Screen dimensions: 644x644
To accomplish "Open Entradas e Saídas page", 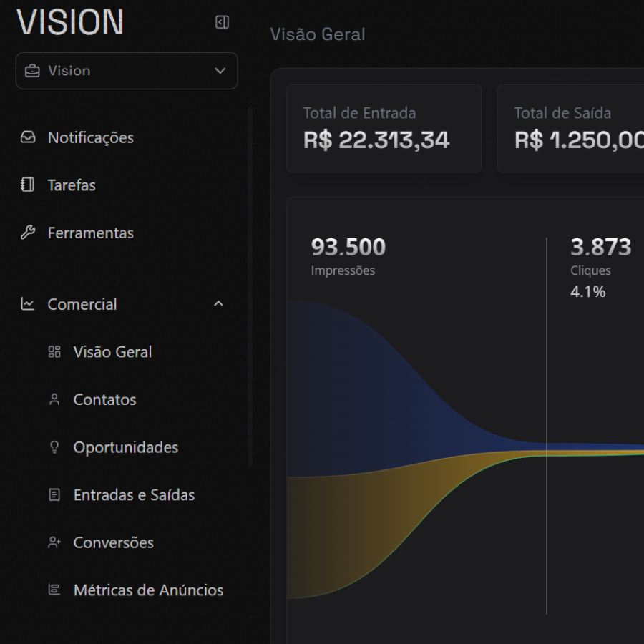I will 134,495.
